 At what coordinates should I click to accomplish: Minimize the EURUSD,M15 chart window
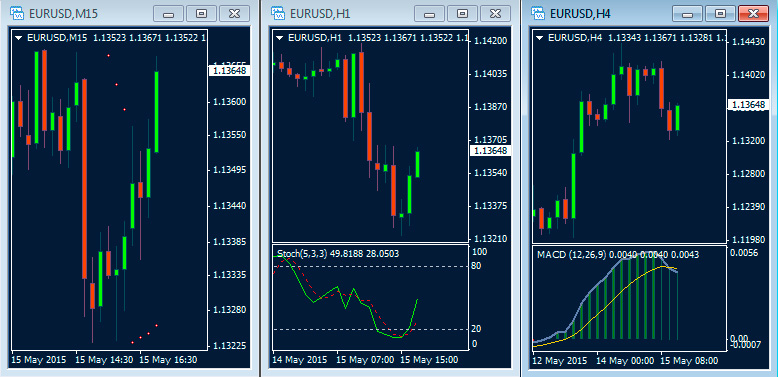(168, 14)
